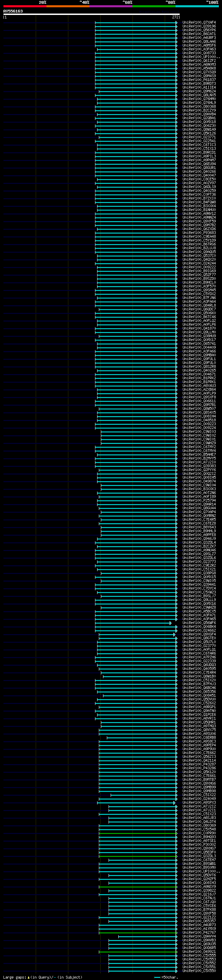Click hit label UniRef100_Q39822
The width and height of the screenshot is (222, 980).
[x=199, y=890]
